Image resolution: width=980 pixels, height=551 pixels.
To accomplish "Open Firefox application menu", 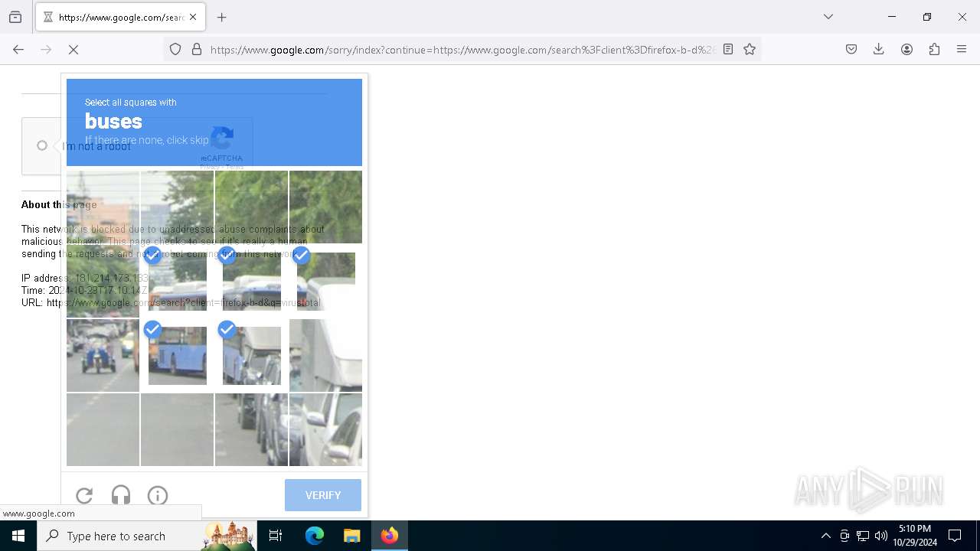I will point(962,50).
